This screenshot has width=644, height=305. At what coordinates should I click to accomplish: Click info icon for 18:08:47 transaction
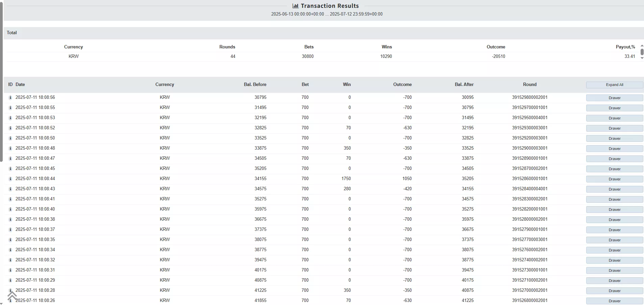[10, 158]
